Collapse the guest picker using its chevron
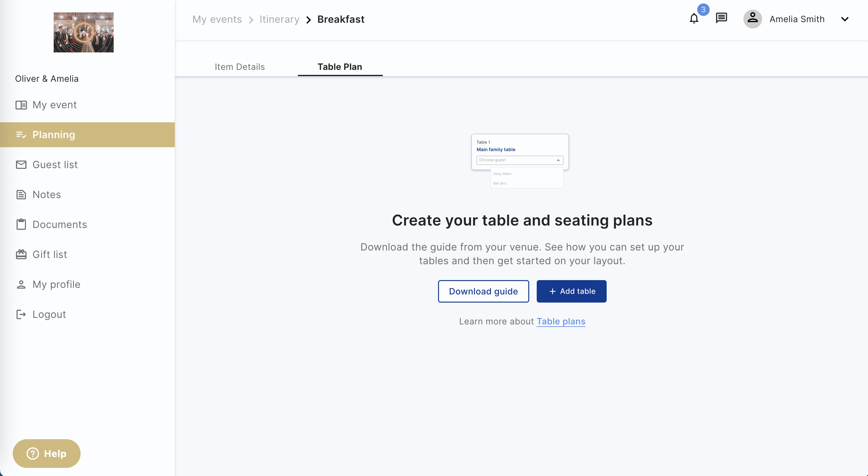Image resolution: width=868 pixels, height=476 pixels. (558, 160)
